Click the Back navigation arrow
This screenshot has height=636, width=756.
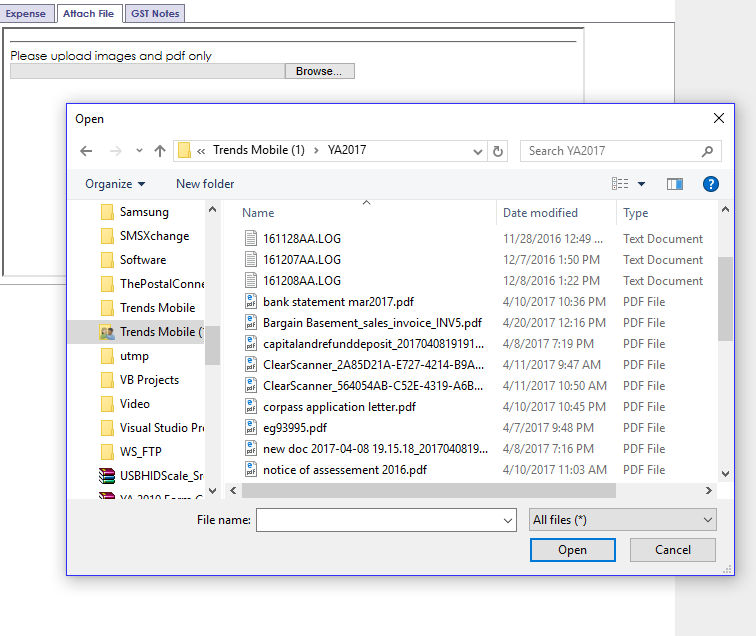click(x=87, y=151)
